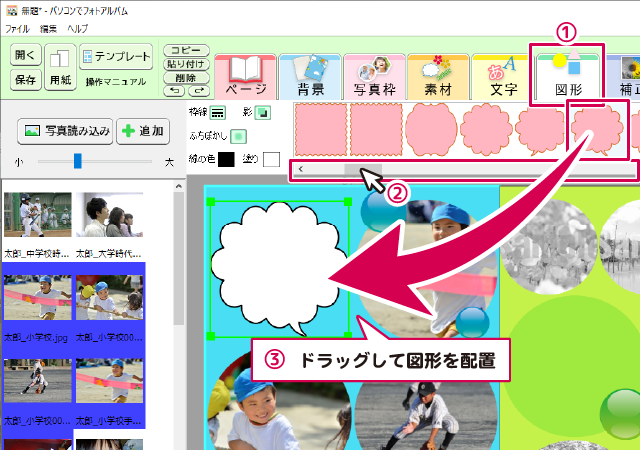Select the fifth pink speech bubble shape
Screen dimensions: 642x450
[x=541, y=130]
